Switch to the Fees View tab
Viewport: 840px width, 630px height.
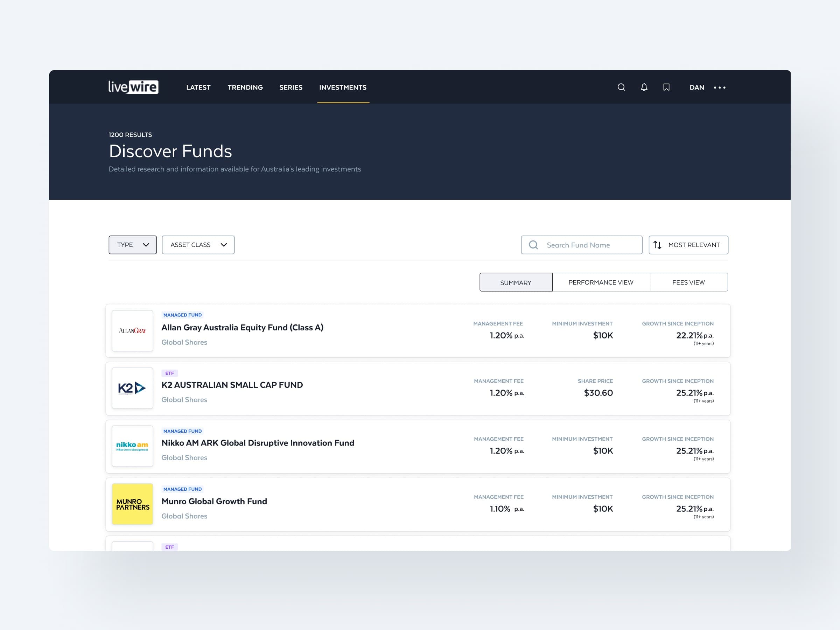tap(689, 282)
